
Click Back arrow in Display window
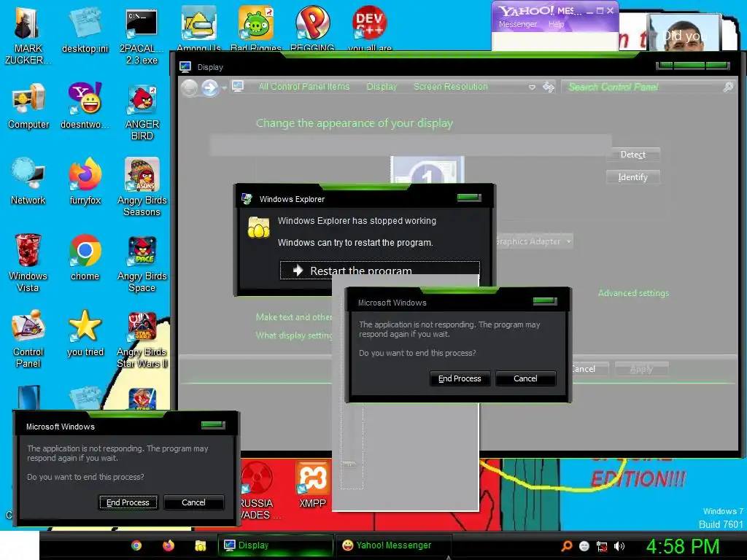[189, 87]
